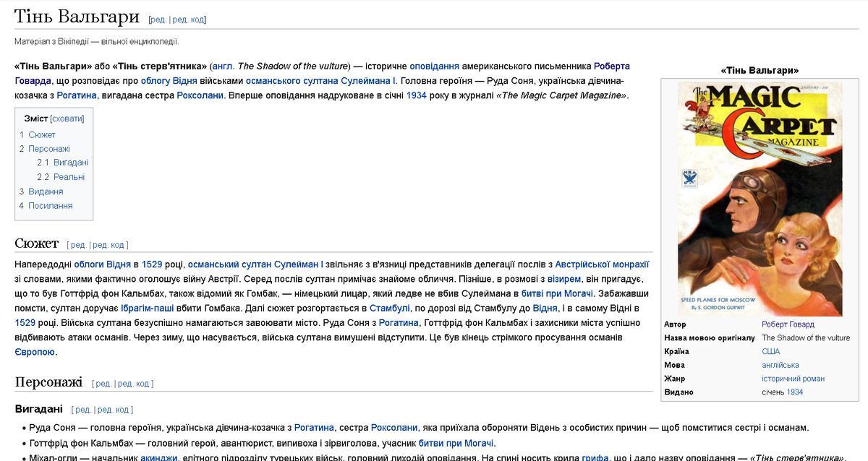
Task: Open 'акинджи' link in characters list
Action: [x=158, y=458]
